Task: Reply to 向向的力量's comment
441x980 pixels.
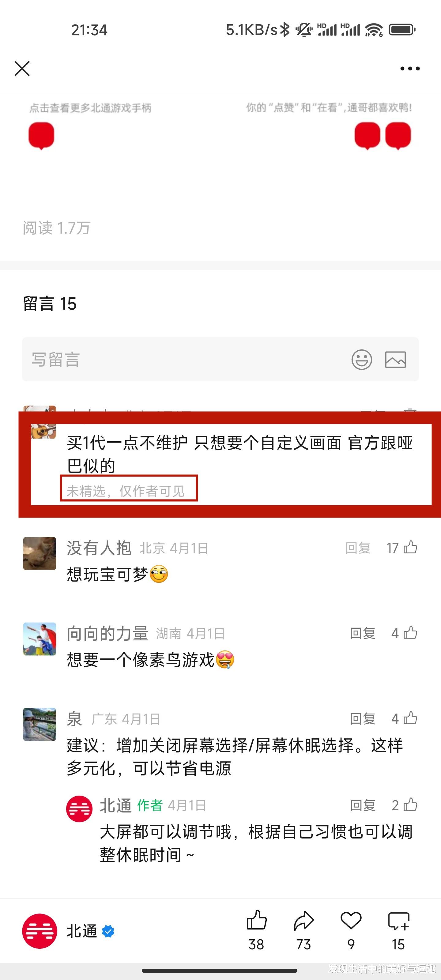Action: click(363, 633)
